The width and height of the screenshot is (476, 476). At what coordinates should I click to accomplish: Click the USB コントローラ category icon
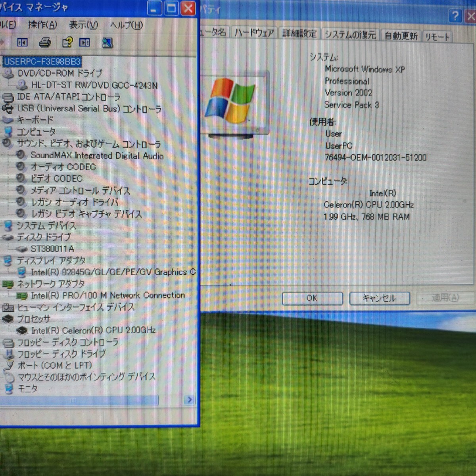tap(8, 108)
